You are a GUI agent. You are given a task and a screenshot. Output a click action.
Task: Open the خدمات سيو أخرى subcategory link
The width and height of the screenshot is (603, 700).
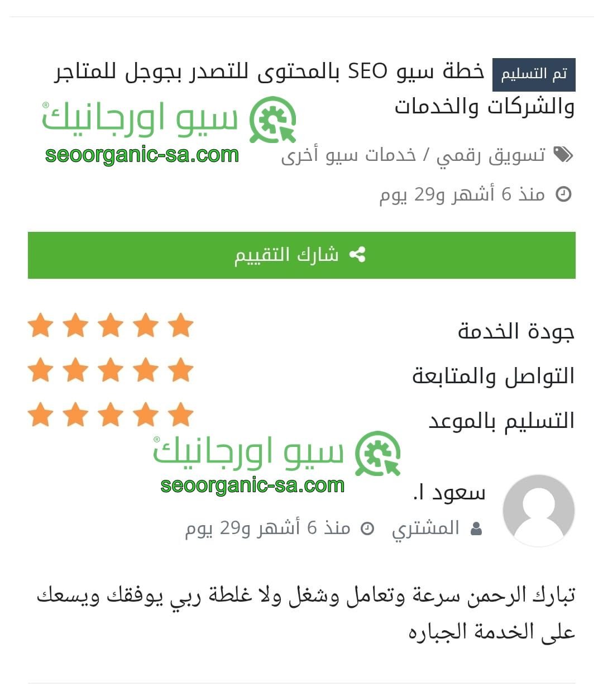pyautogui.click(x=349, y=155)
